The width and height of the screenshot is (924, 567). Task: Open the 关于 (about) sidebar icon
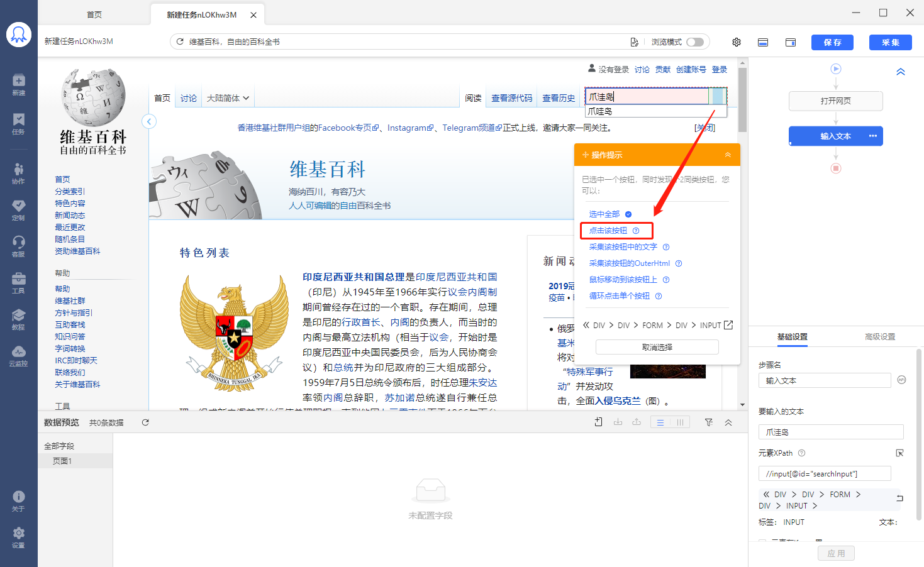pos(19,500)
